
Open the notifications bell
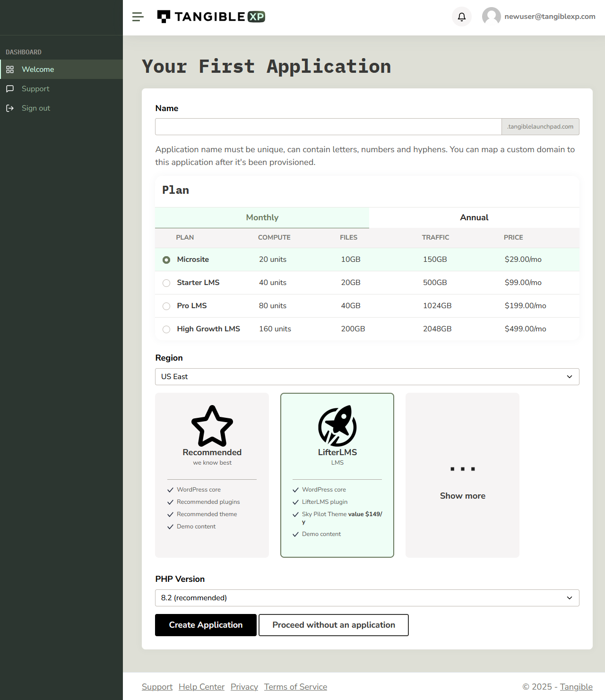pos(462,17)
